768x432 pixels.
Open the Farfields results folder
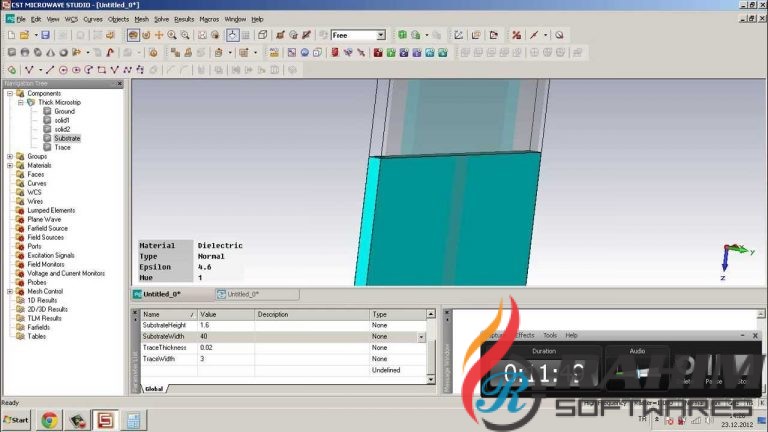[38, 327]
